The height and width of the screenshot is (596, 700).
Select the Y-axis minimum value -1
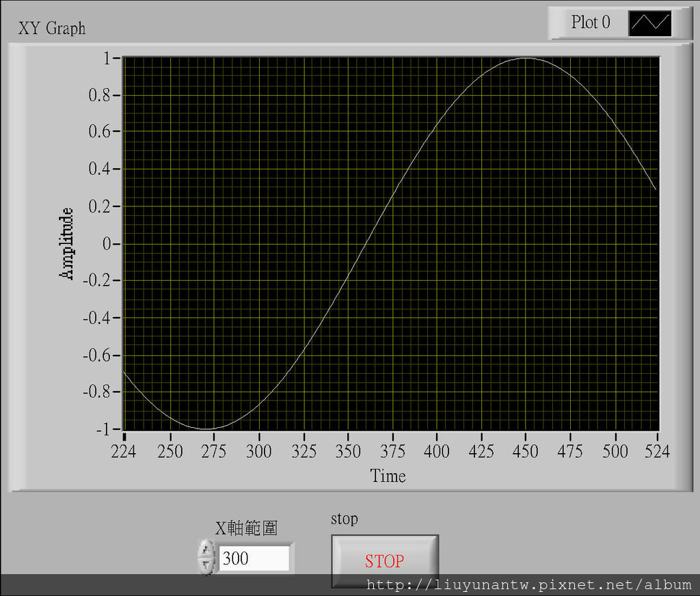click(103, 429)
